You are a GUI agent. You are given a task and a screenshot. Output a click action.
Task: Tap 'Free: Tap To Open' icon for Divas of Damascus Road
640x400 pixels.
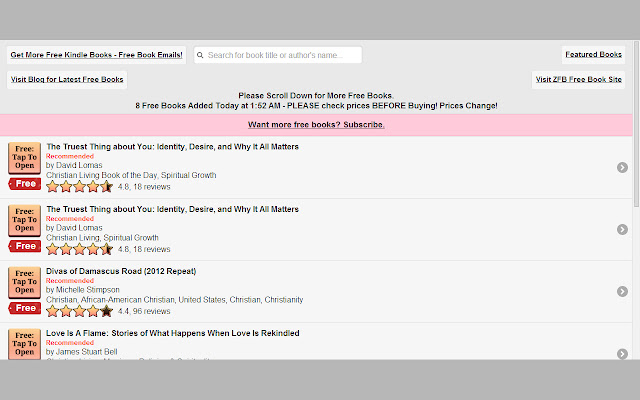(x=24, y=282)
